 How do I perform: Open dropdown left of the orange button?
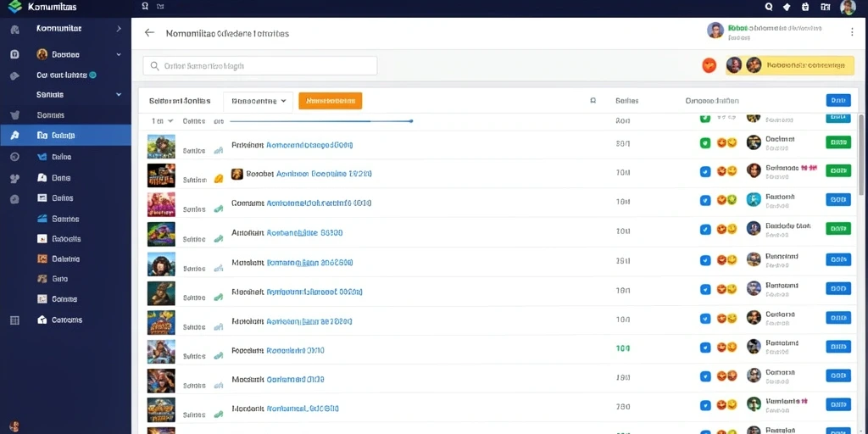pyautogui.click(x=258, y=102)
